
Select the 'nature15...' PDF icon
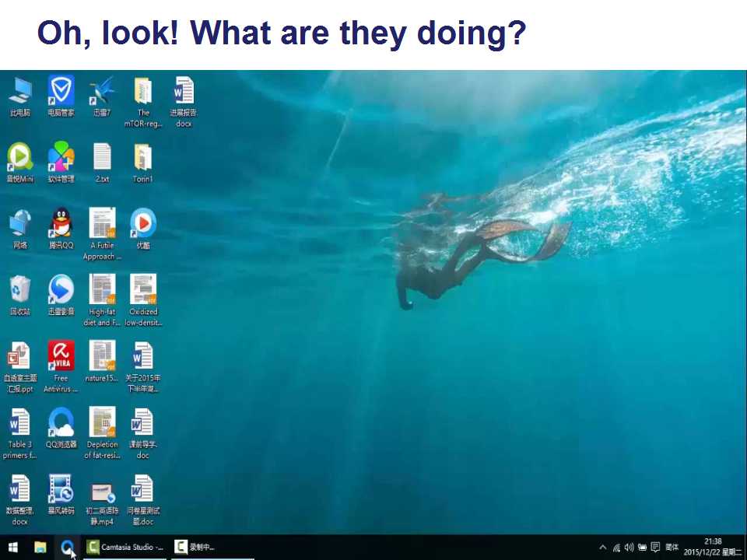[102, 355]
